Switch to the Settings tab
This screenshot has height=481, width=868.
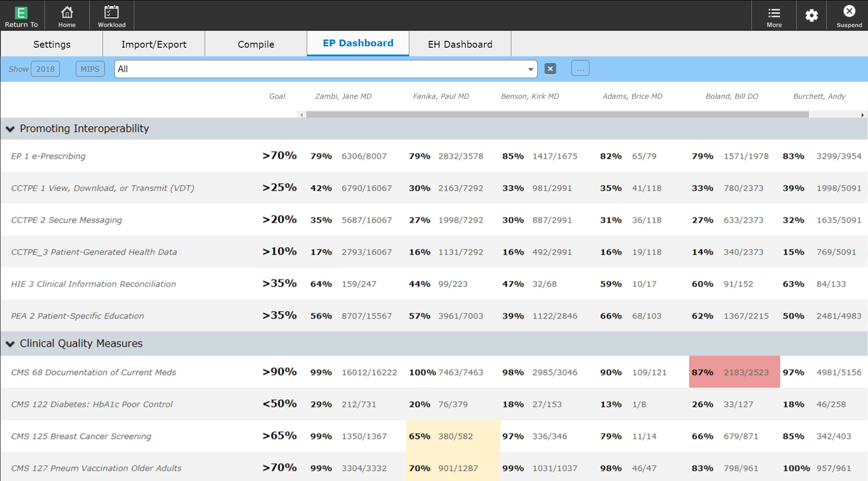[52, 44]
